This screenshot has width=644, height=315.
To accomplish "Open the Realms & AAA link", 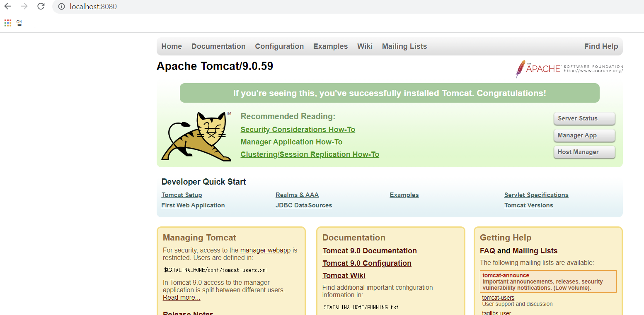I will pos(297,195).
